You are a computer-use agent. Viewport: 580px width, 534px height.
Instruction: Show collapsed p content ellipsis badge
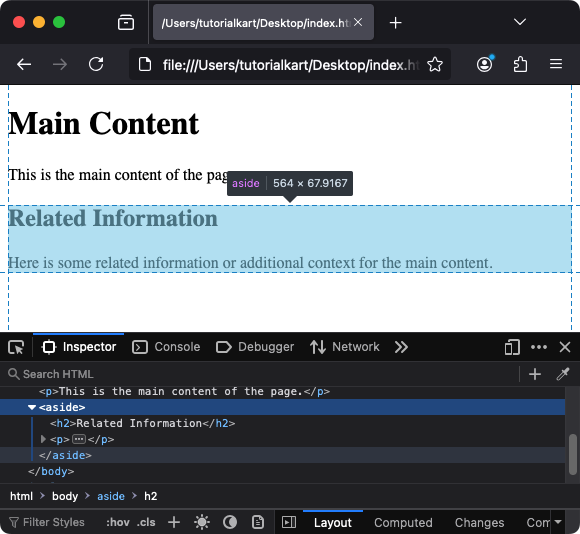pos(78,439)
